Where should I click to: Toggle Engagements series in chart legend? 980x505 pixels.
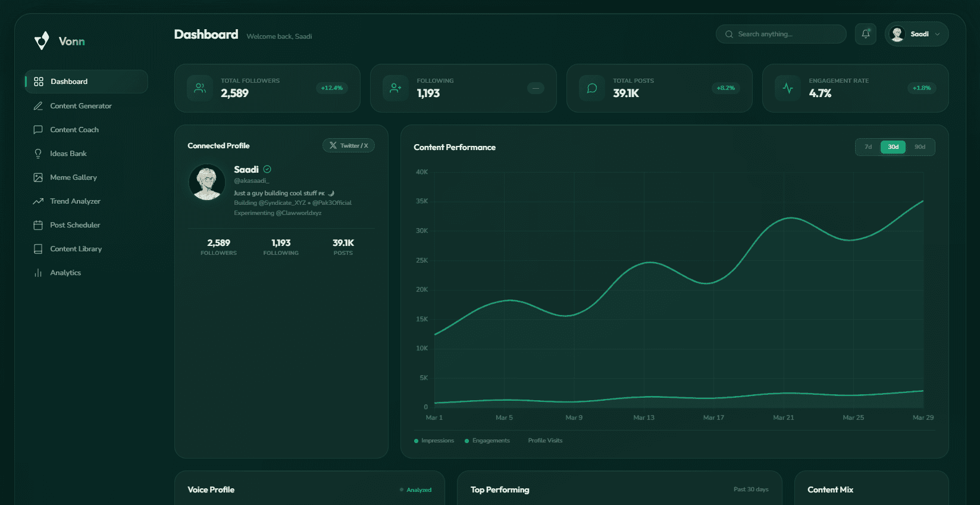(x=487, y=441)
